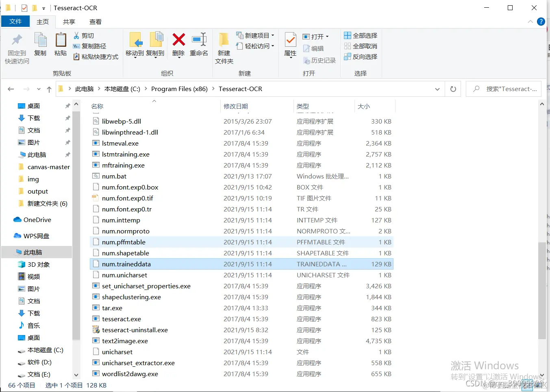Click Program Files (x86) breadcrumb
This screenshot has height=392, width=550.
[179, 89]
